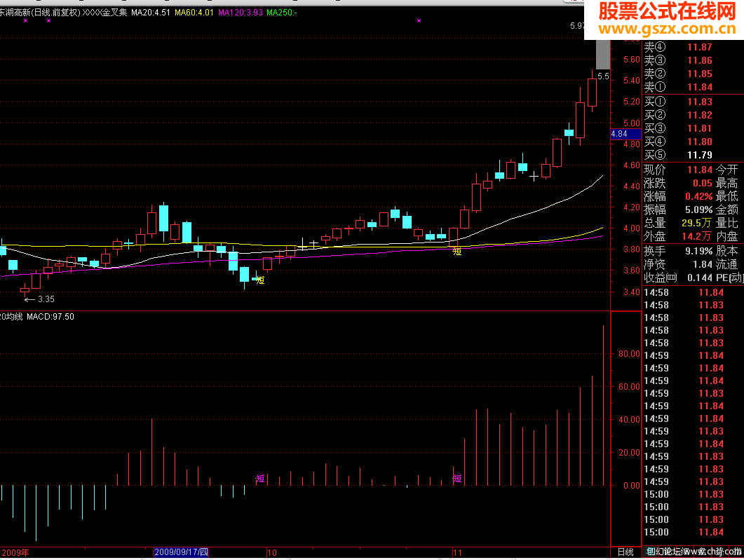The image size is (744, 560).
Task: Click the MA20:4.51 indicator label
Action: pos(151,13)
